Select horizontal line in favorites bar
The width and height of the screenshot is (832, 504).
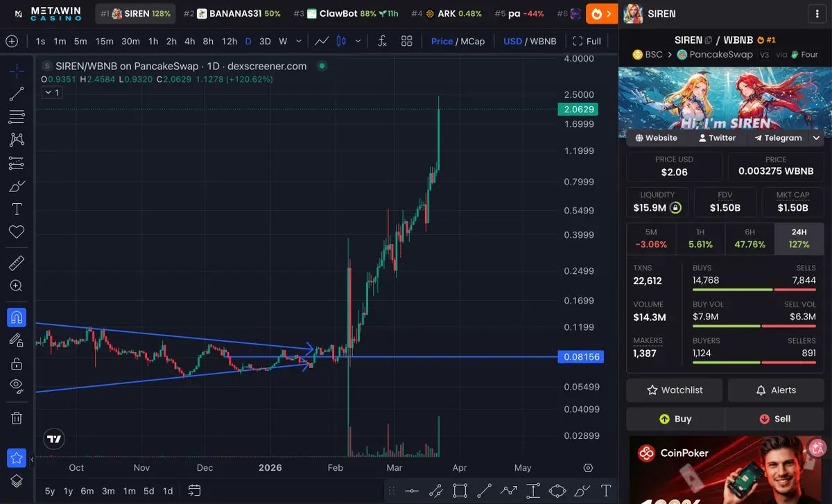(412, 491)
